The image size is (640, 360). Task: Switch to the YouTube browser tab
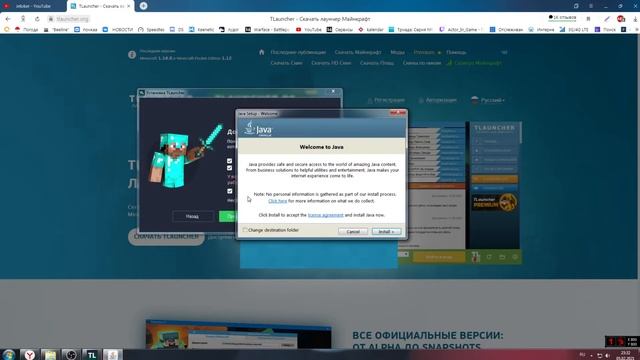33,6
